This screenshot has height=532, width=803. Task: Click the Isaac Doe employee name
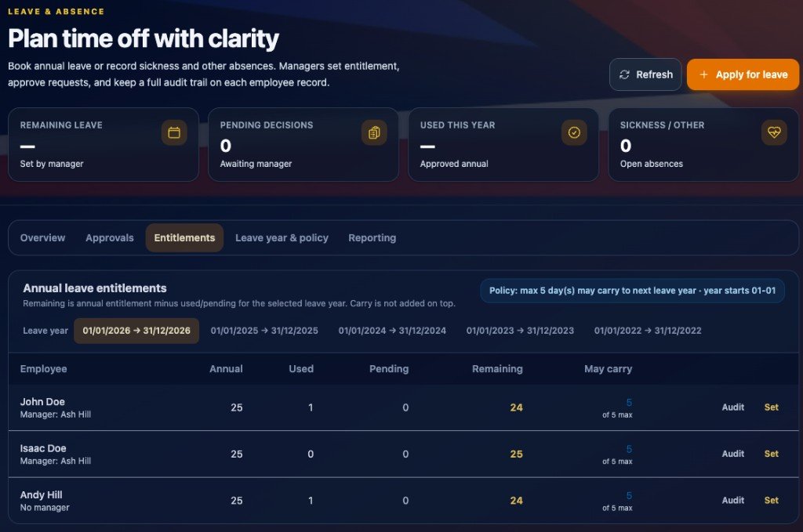click(43, 448)
